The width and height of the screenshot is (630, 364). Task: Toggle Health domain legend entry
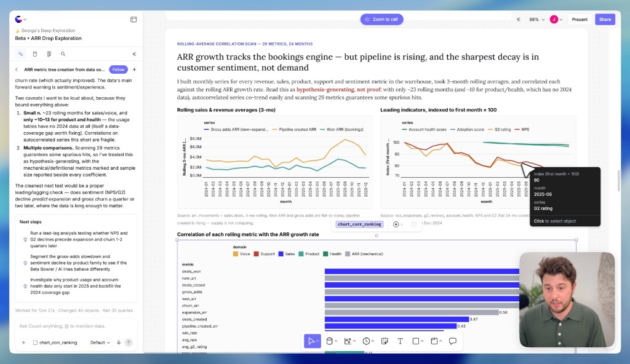click(332, 254)
